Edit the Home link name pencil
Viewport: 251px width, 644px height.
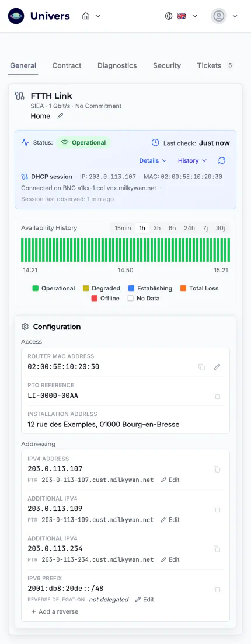pos(60,116)
